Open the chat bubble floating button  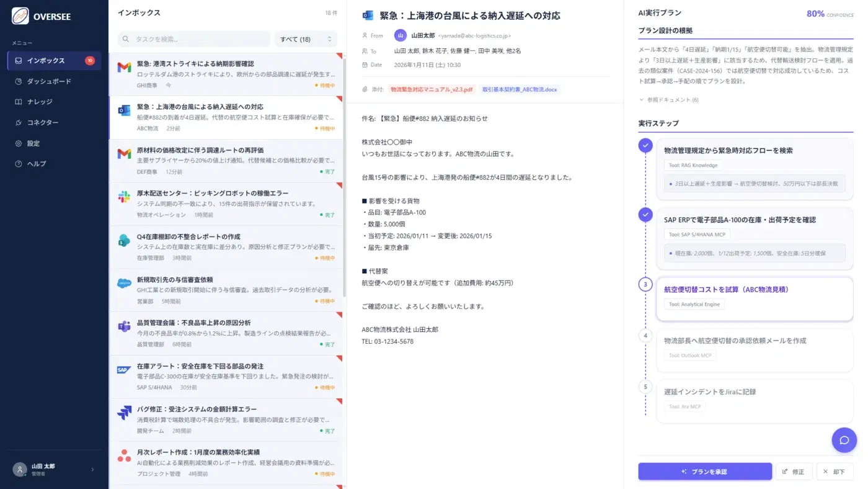(844, 440)
